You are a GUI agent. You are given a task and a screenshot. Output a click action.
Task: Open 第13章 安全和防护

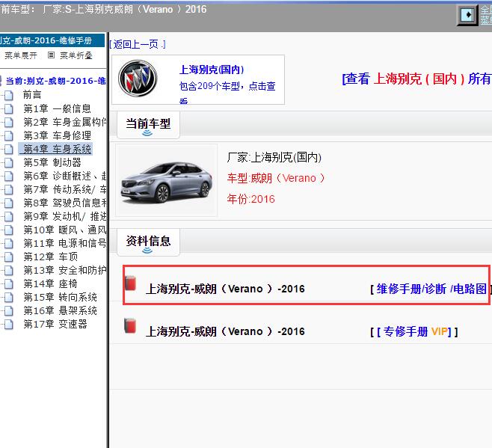64,270
